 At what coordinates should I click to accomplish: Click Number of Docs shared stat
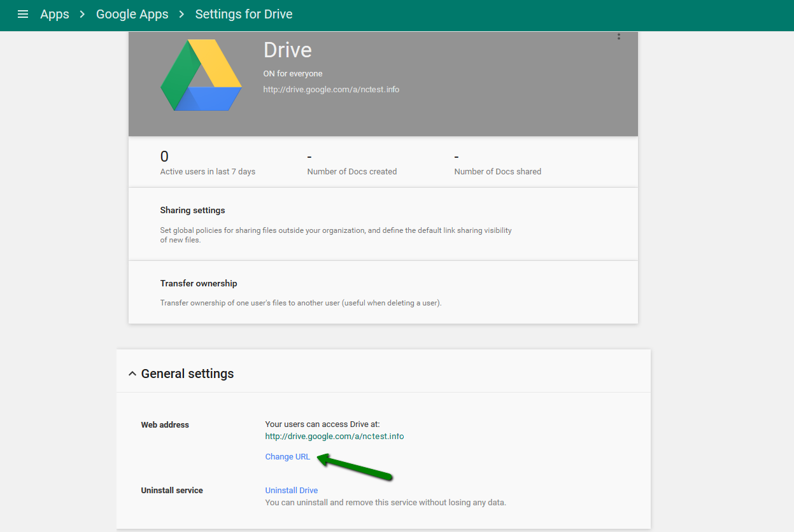coord(498,172)
